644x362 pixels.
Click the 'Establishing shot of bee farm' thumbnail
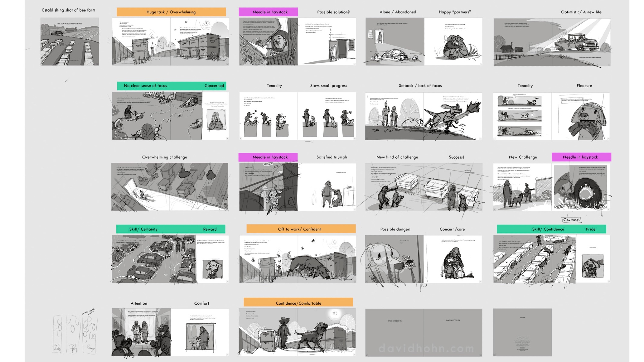pos(70,42)
